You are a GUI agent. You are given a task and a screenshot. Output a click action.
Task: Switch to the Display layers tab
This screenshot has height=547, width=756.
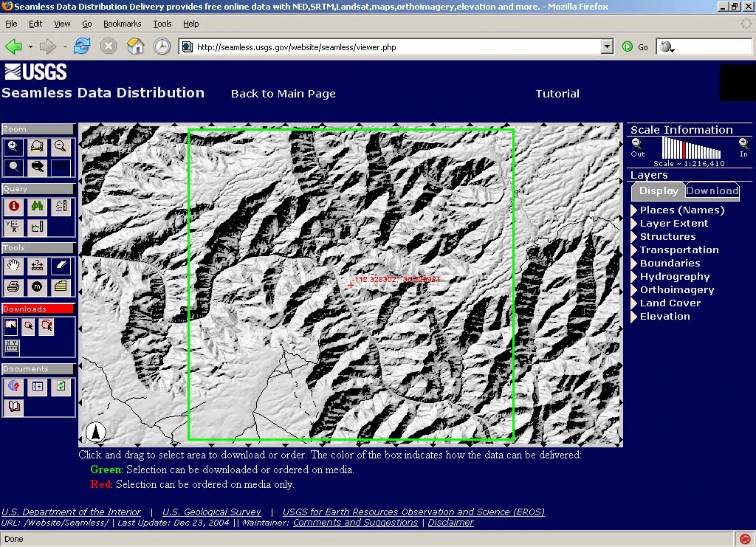[658, 191]
